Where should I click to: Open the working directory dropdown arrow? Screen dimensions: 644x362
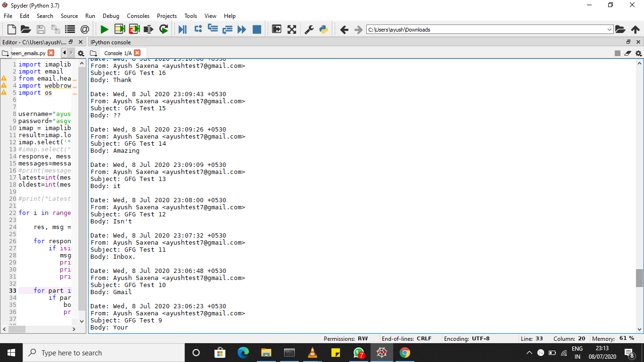(611, 29)
